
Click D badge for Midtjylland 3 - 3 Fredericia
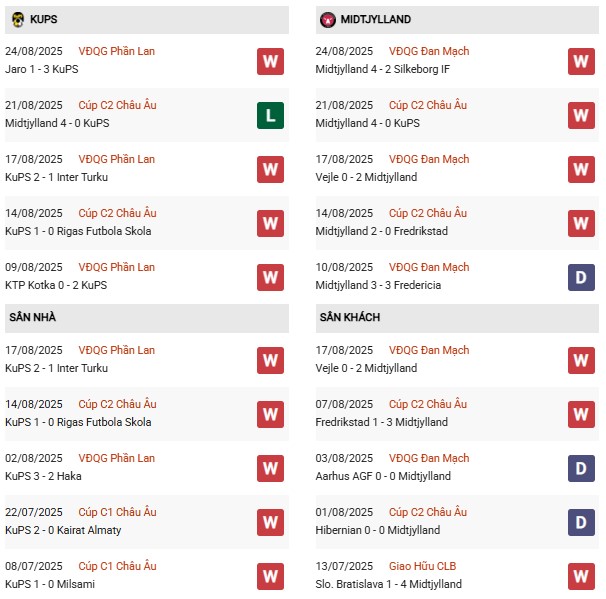click(581, 277)
